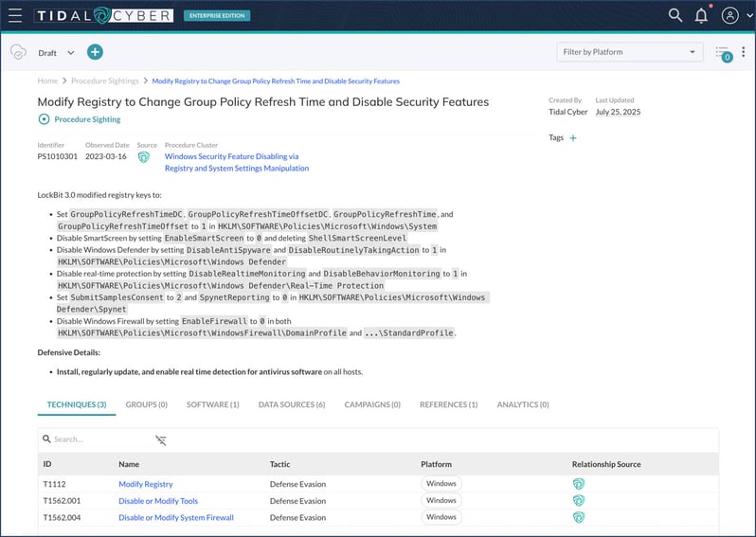
Task: Click relationship source icon for T1112
Action: (579, 484)
